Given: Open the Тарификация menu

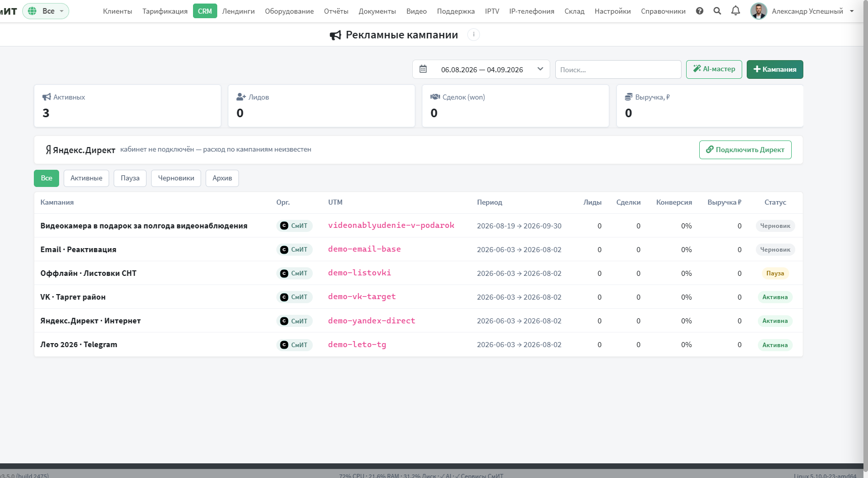Looking at the screenshot, I should 165,11.
